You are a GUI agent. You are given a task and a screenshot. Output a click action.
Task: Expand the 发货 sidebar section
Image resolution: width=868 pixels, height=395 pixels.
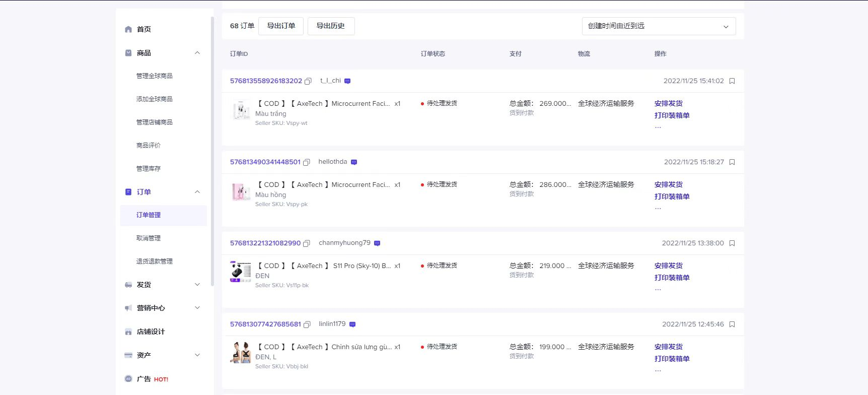pyautogui.click(x=197, y=285)
